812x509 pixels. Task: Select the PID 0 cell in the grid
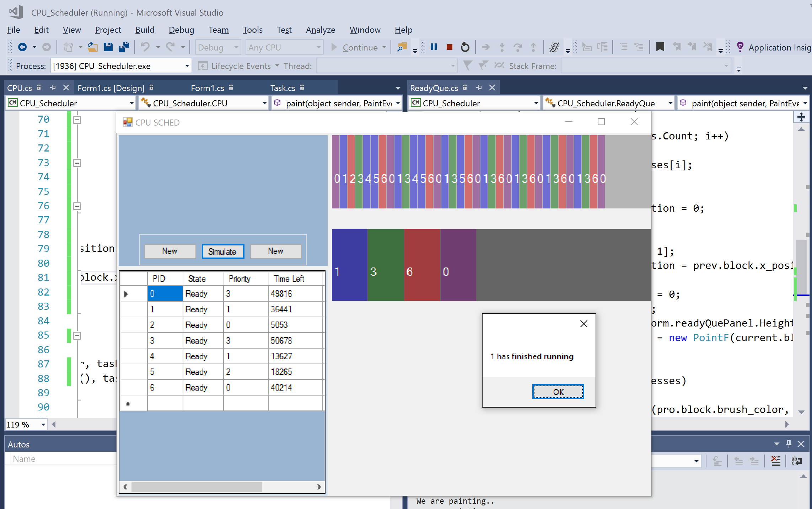165,293
